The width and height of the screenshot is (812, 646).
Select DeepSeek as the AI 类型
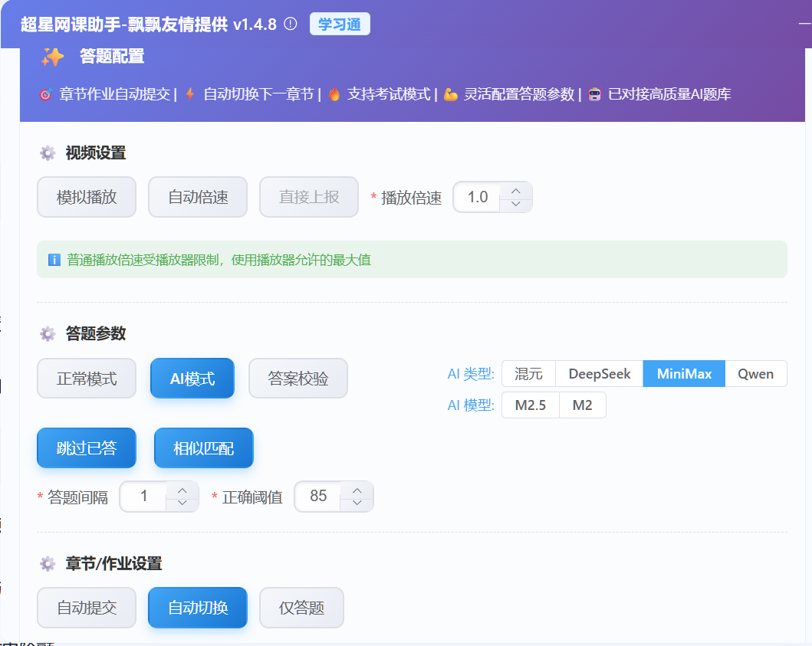[598, 373]
